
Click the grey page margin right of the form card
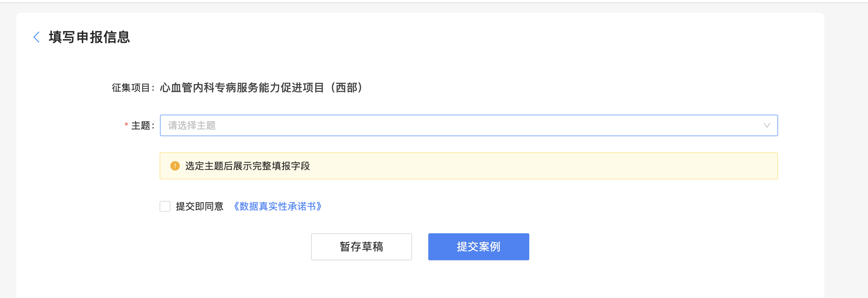click(x=846, y=152)
